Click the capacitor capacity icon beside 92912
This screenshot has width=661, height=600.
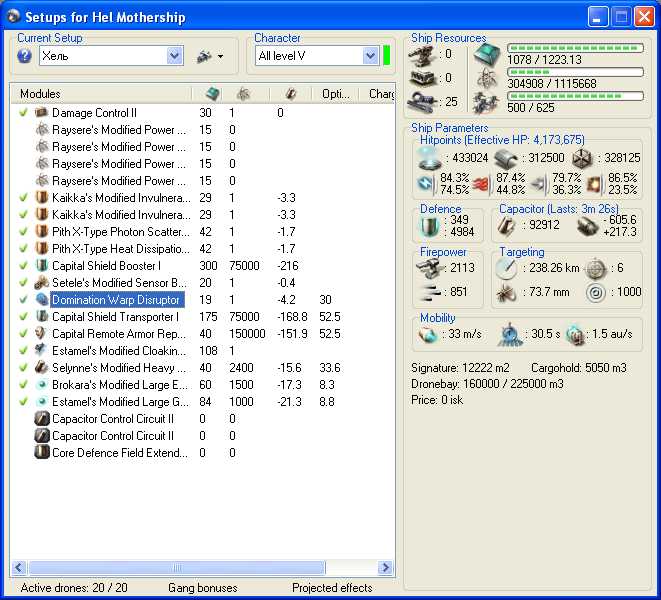[x=507, y=226]
